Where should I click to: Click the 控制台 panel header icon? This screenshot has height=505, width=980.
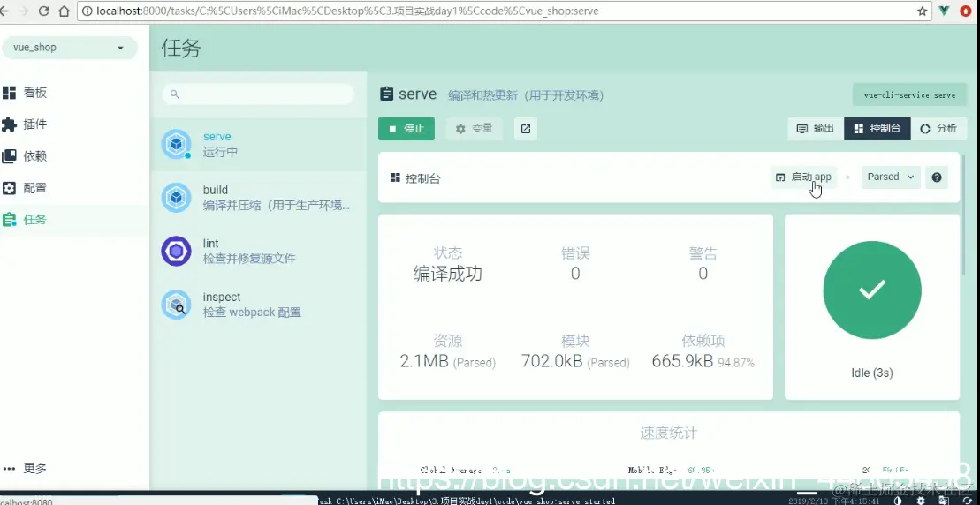pos(395,178)
